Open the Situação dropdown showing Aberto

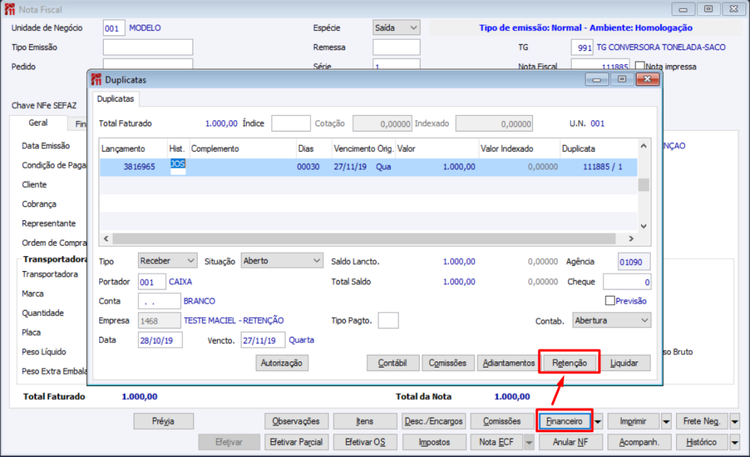click(282, 261)
